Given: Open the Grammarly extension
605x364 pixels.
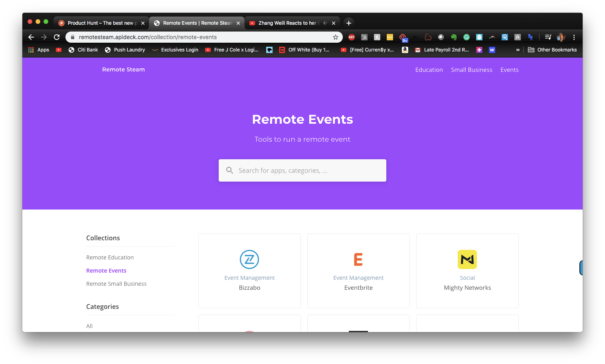Looking at the screenshot, I should point(467,37).
